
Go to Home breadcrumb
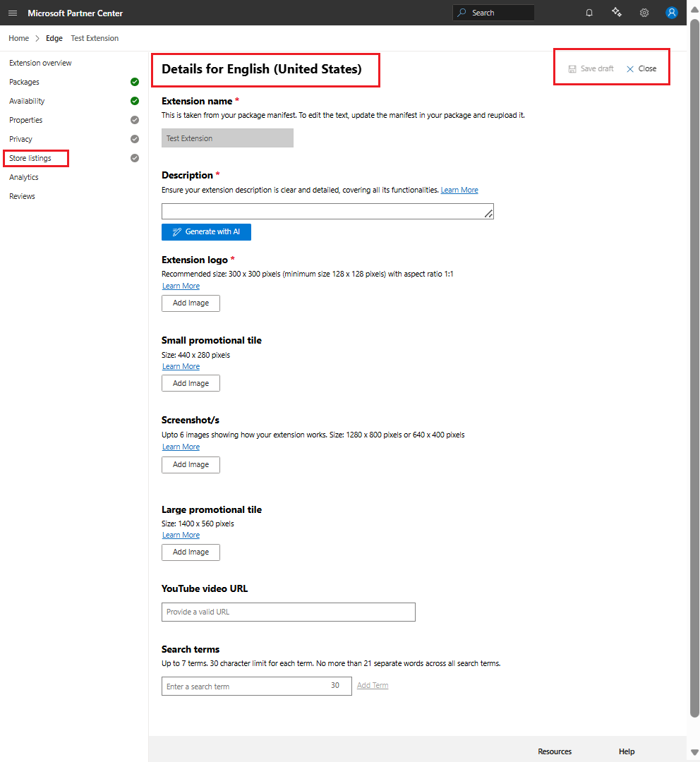pyautogui.click(x=18, y=38)
